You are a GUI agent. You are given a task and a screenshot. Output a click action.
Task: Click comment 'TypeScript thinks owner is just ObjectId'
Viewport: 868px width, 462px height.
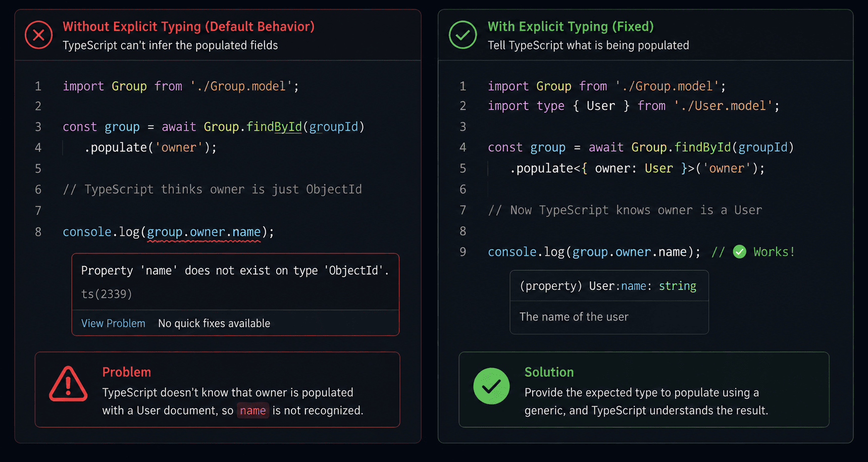212,189
